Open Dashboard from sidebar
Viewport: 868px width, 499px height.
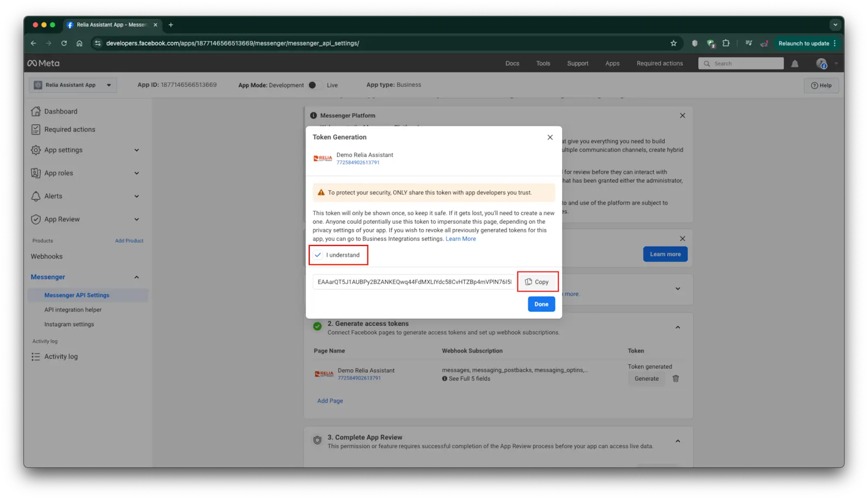[60, 111]
